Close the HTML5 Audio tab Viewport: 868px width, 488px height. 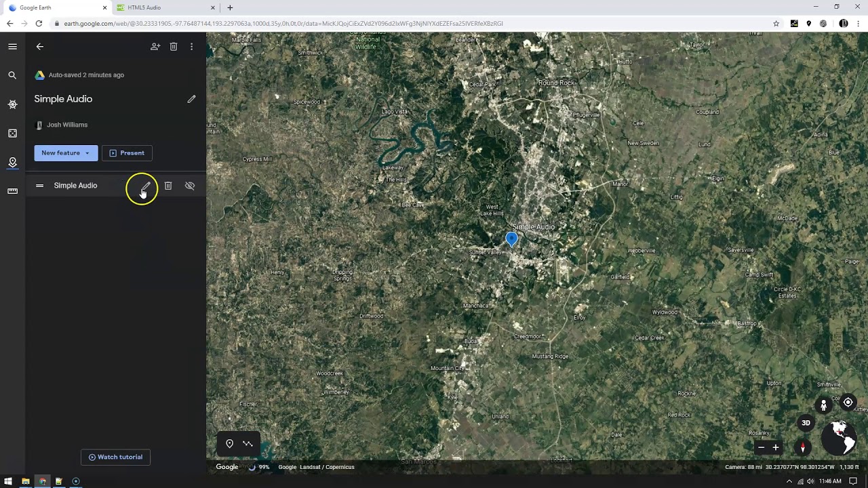[213, 7]
